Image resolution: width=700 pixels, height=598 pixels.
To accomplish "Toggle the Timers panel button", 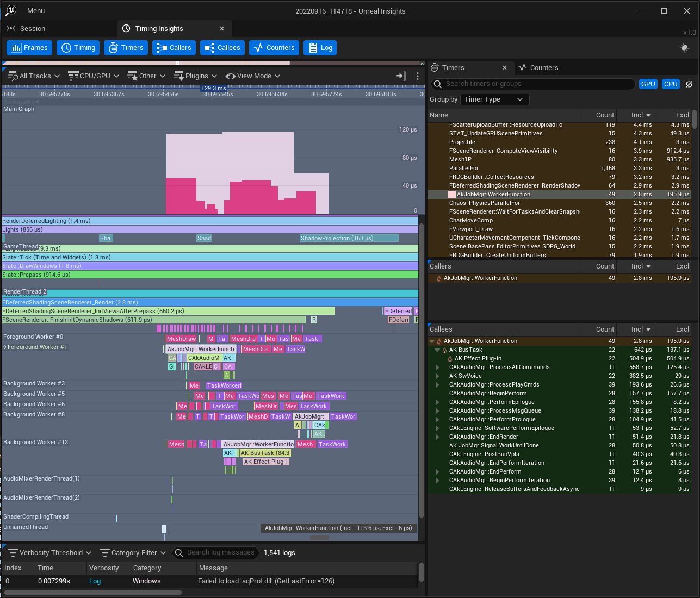I will click(126, 48).
